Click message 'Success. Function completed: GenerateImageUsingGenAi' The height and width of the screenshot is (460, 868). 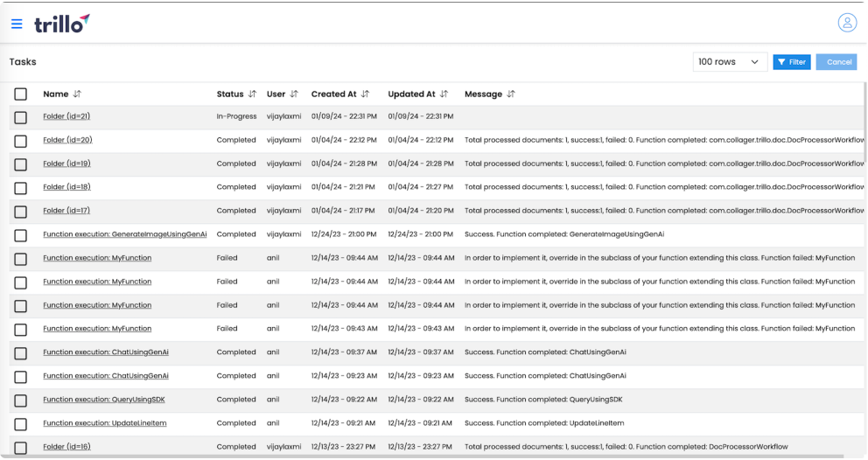coord(564,234)
